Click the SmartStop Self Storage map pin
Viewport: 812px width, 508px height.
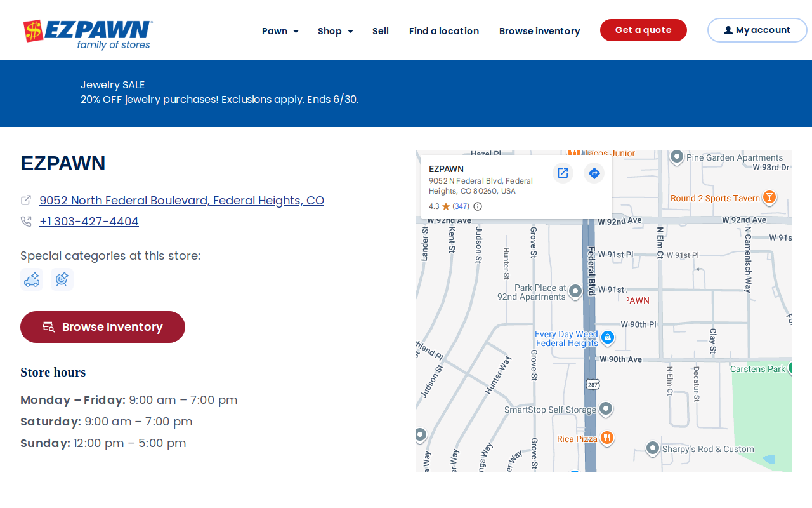point(606,409)
